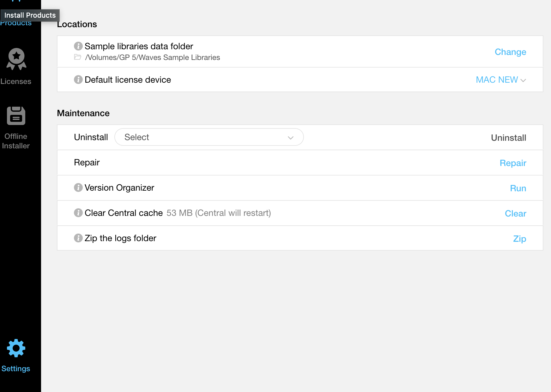Click info icon next to Clear Central cache
This screenshot has height=392, width=551.
click(78, 213)
